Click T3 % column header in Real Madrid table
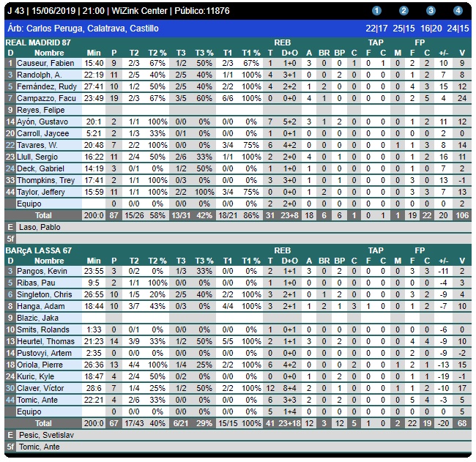Image resolution: width=476 pixels, height=462 pixels. point(204,53)
